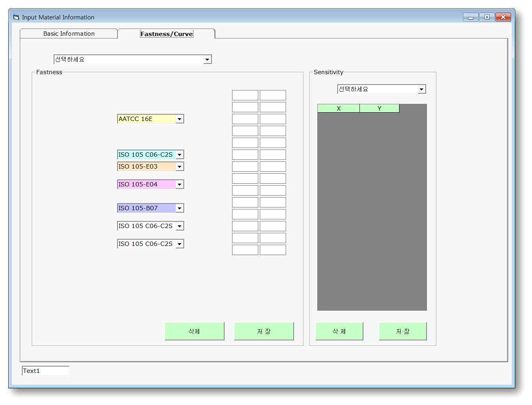Image resolution: width=532 pixels, height=405 pixels.
Task: Click the Sensitivity 삭 제 button
Action: coord(339,331)
